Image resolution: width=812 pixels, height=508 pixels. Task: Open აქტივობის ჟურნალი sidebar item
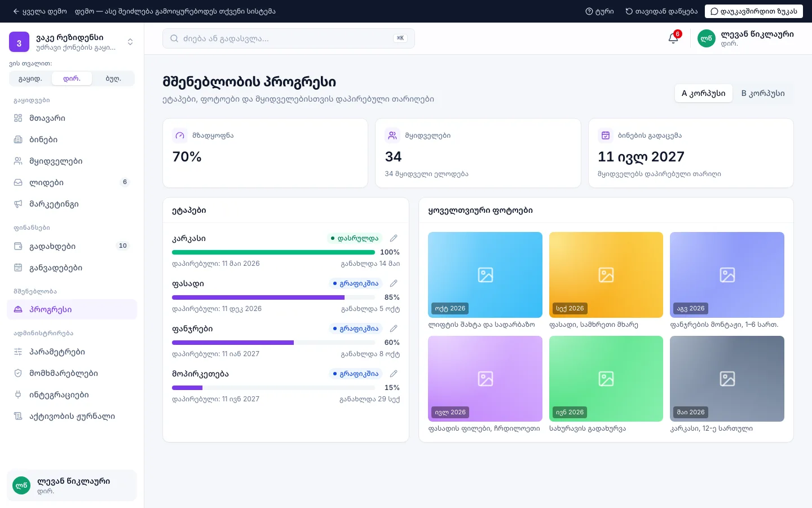(72, 416)
